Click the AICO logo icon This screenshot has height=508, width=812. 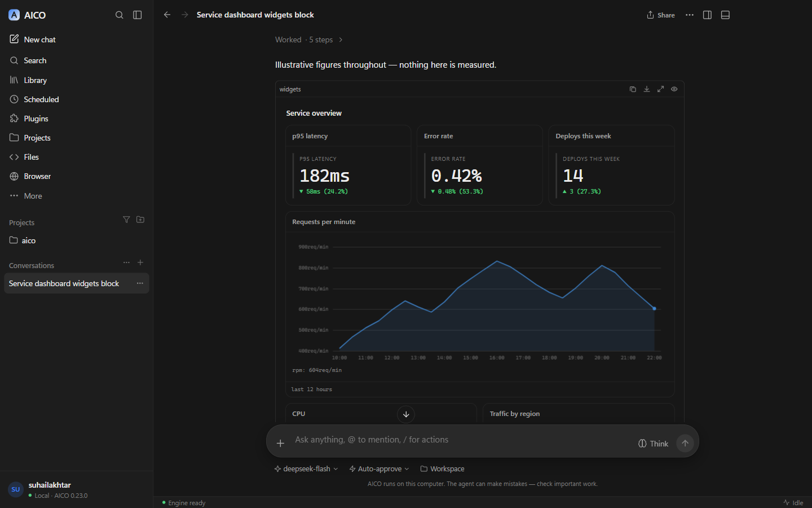[x=14, y=15]
